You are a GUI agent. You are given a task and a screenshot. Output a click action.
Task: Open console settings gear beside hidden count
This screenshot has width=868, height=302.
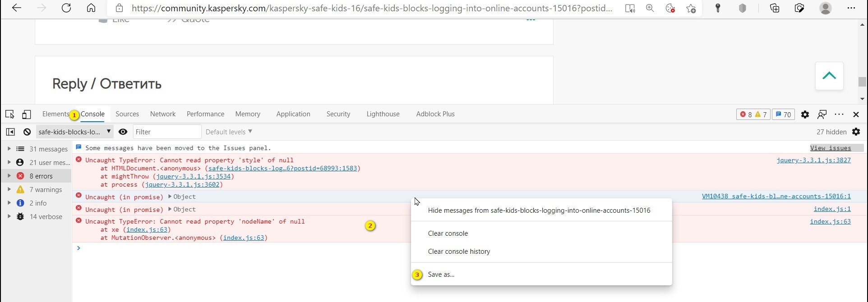click(x=856, y=132)
